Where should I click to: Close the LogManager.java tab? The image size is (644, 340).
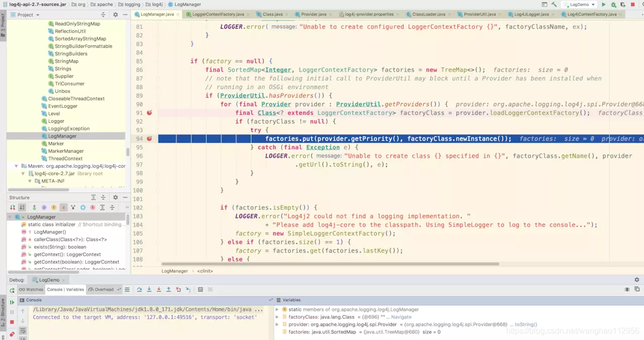(179, 14)
